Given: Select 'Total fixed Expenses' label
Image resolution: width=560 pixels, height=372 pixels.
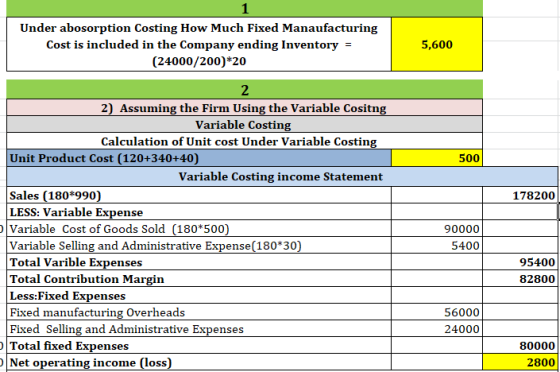Looking at the screenshot, I should click(199, 346).
